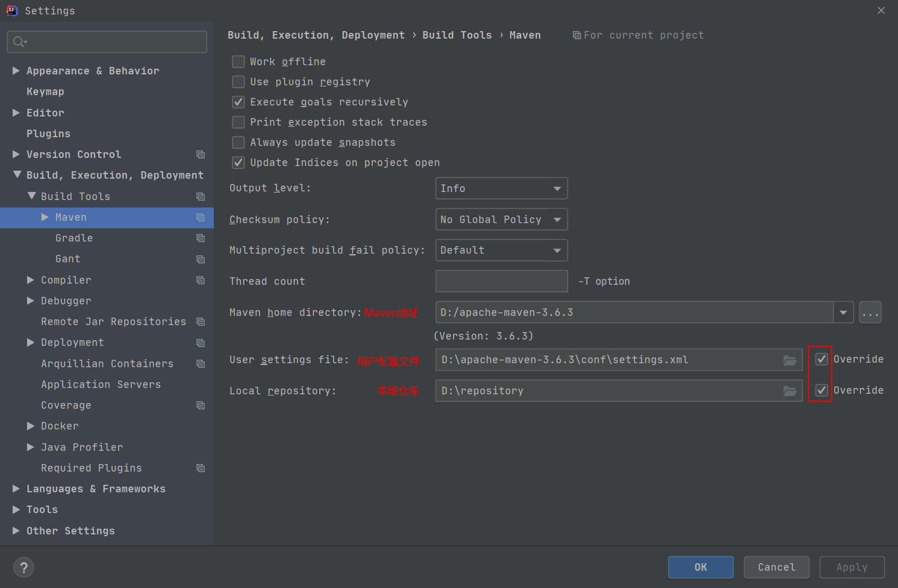Click project-level icon beside Gradle item
This screenshot has height=588, width=898.
pos(201,238)
